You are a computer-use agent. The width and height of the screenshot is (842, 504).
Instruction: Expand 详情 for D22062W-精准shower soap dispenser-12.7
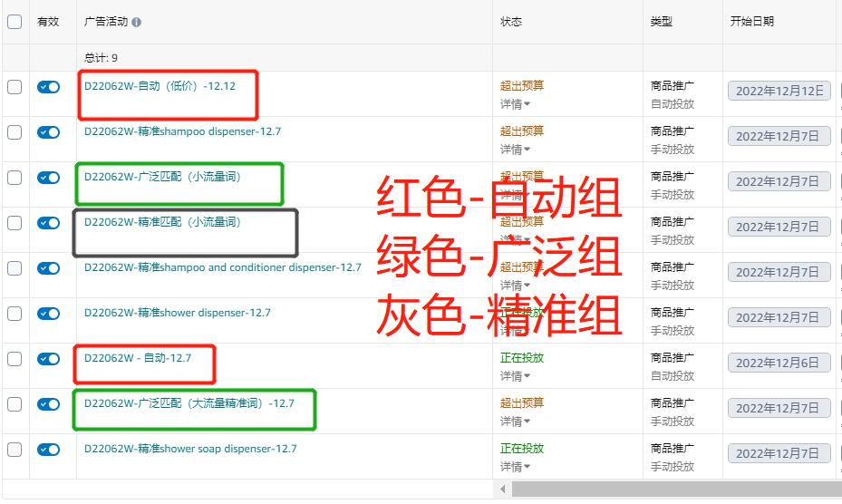pyautogui.click(x=516, y=467)
